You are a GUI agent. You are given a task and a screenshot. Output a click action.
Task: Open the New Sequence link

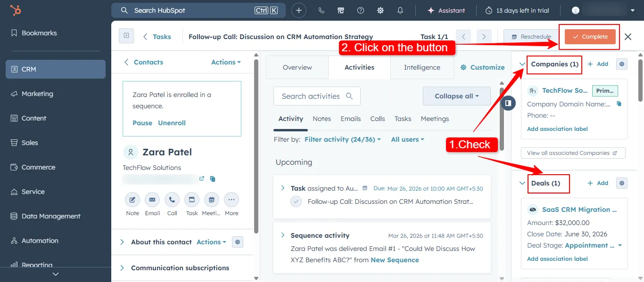(x=395, y=260)
